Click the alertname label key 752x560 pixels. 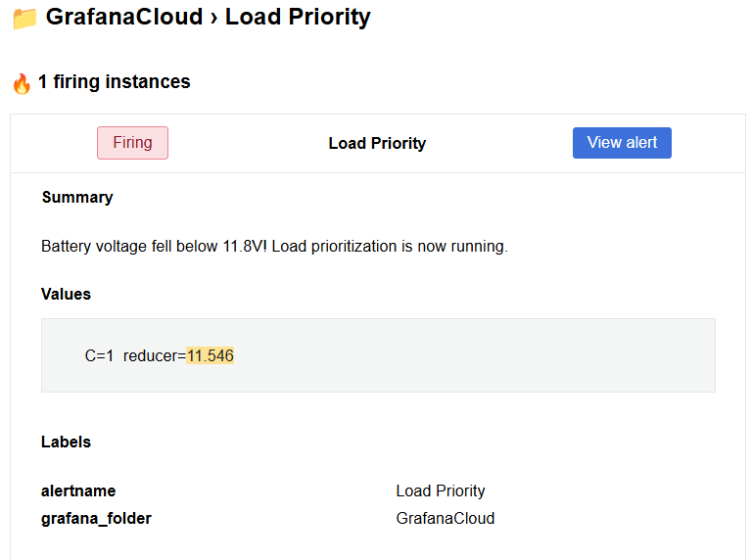[78, 490]
